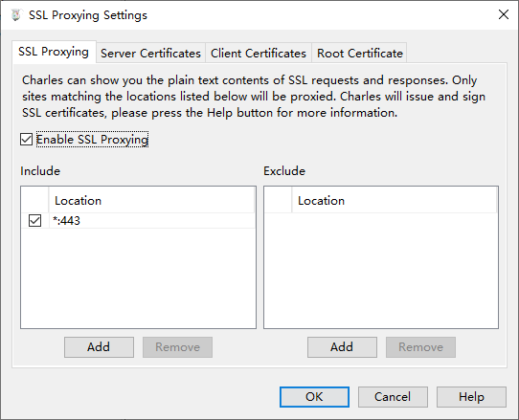Viewport: 519px width, 420px height.
Task: Cancel the SSL Proxying Settings dialog
Action: tap(393, 397)
